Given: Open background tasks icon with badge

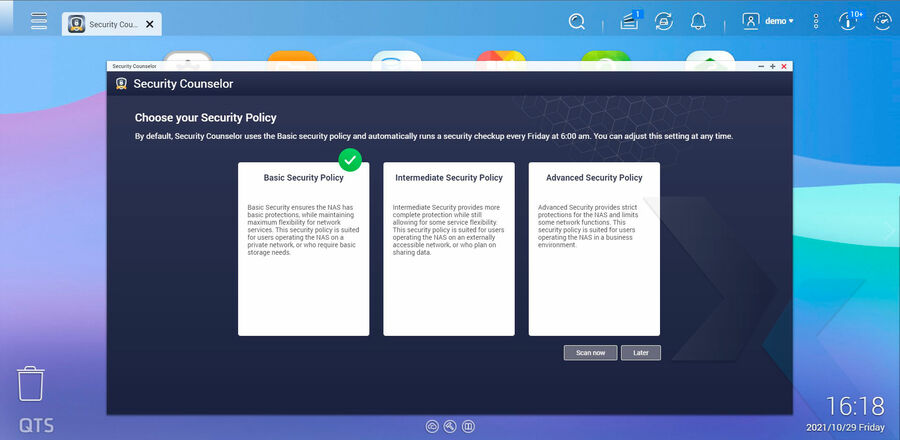Looking at the screenshot, I should (x=629, y=21).
